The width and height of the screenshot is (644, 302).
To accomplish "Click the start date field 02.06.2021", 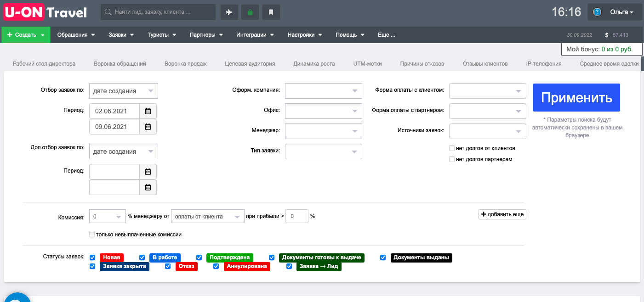I will coord(114,111).
